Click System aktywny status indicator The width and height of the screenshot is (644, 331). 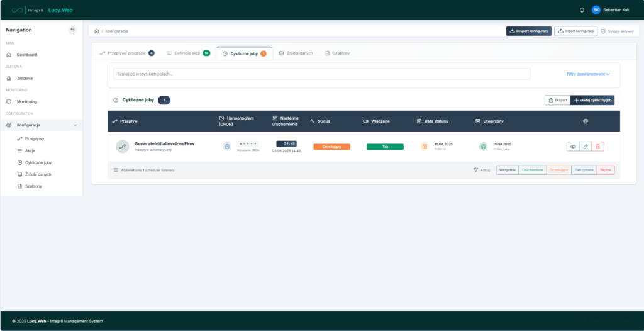click(x=618, y=31)
